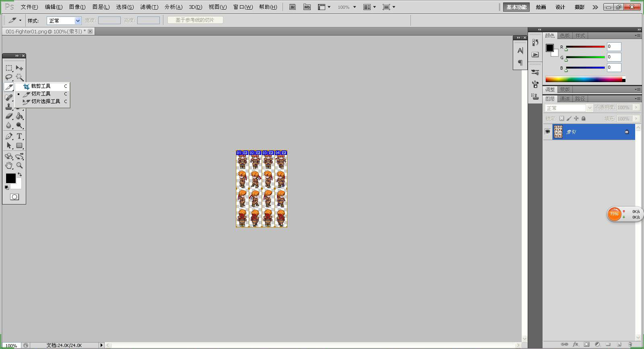Click the 基本功能 workspace button
Viewport: 644px width, 349px height.
516,7
